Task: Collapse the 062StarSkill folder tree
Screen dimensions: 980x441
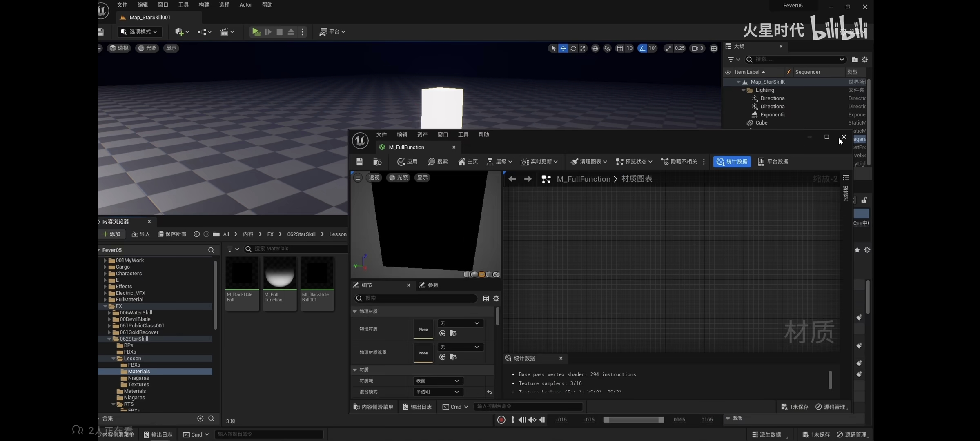Action: [x=109, y=339]
